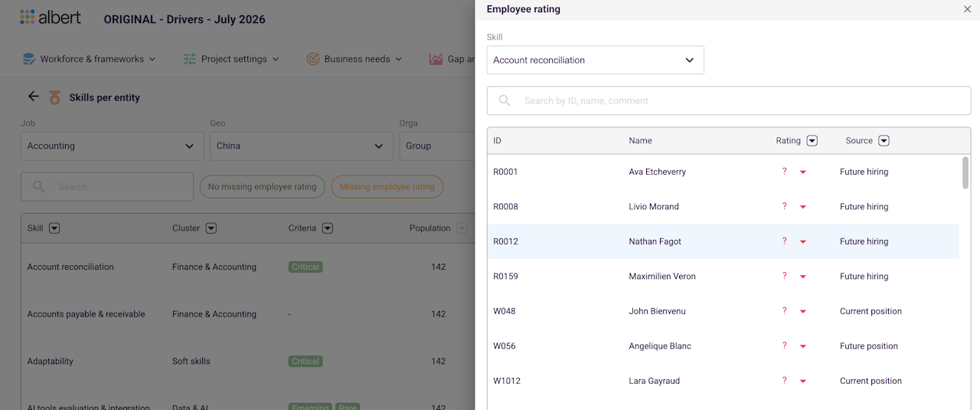Open the Criteria column filter icon

coord(328,228)
